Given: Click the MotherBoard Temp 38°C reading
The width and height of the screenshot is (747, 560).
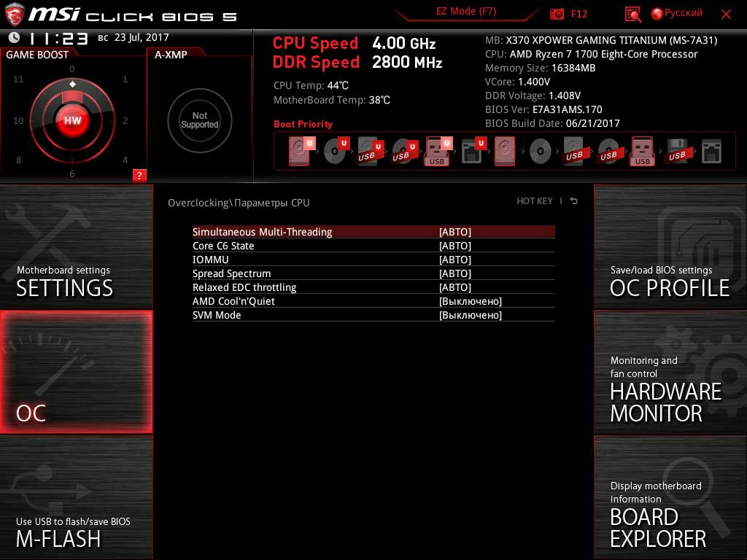Looking at the screenshot, I should (x=332, y=100).
